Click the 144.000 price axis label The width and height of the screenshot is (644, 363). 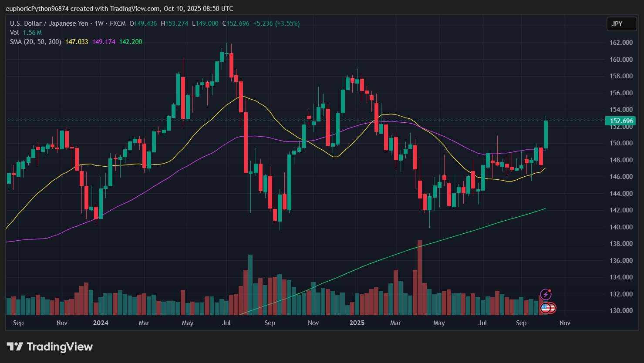[x=621, y=194]
